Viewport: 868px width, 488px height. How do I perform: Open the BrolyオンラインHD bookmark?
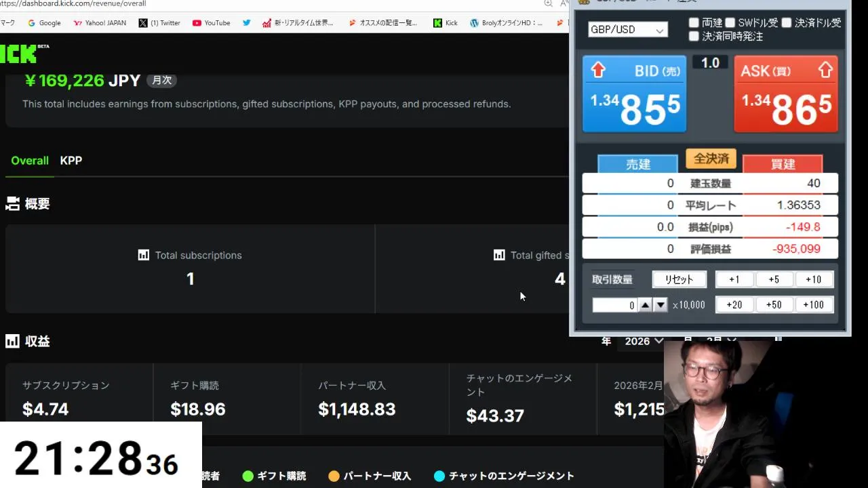506,23
